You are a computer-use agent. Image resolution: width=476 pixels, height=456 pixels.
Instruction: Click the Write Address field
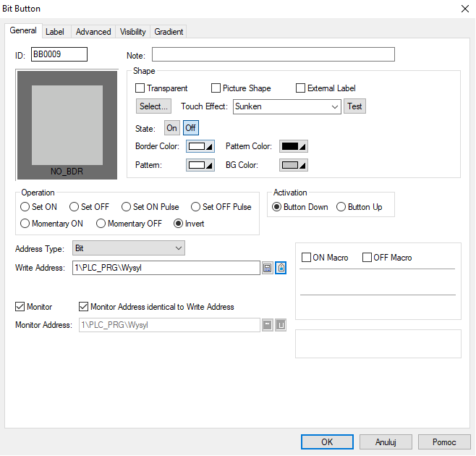166,268
